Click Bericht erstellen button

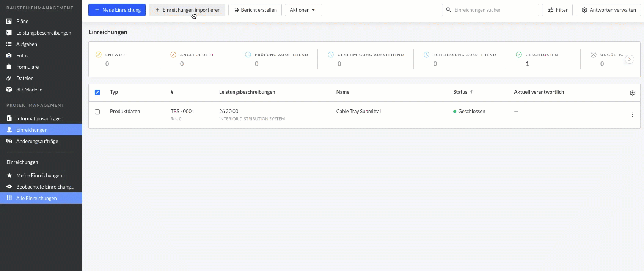tap(255, 10)
